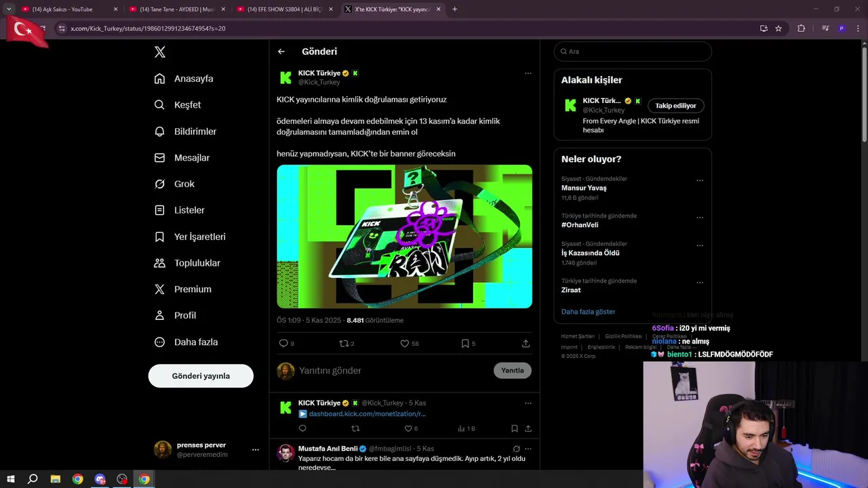Open prenses perver account menu dots

point(256,449)
